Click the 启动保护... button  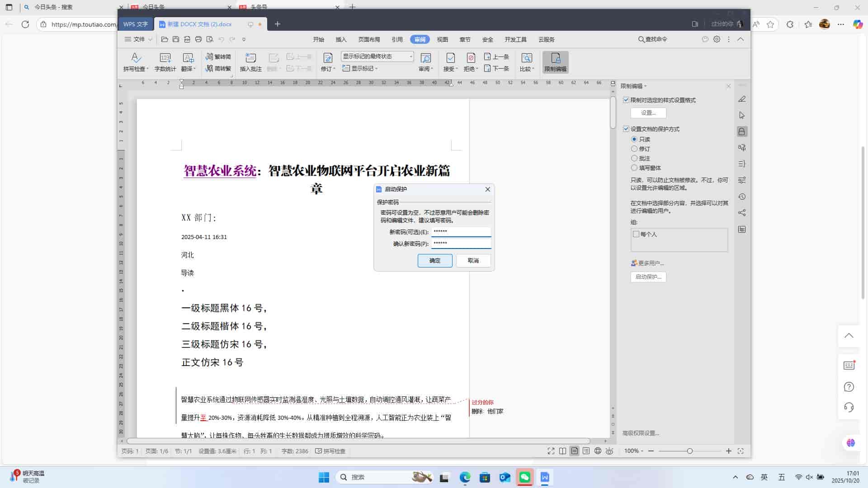648,277
